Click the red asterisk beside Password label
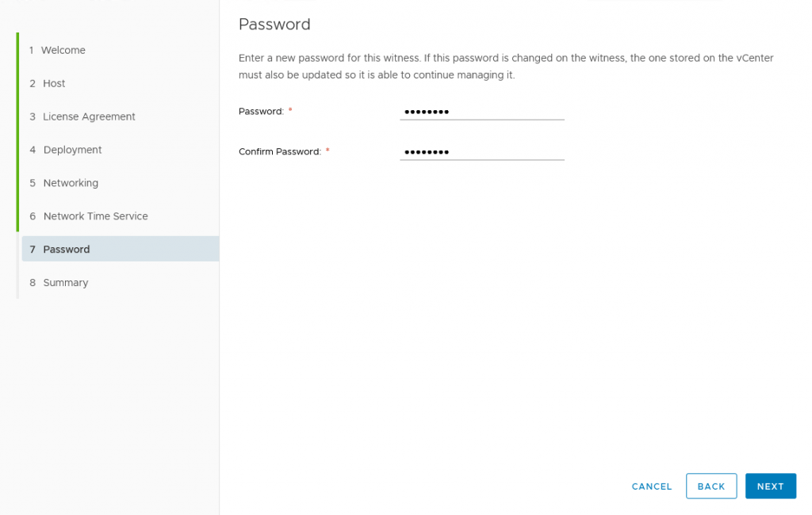The height and width of the screenshot is (515, 812). 290,111
